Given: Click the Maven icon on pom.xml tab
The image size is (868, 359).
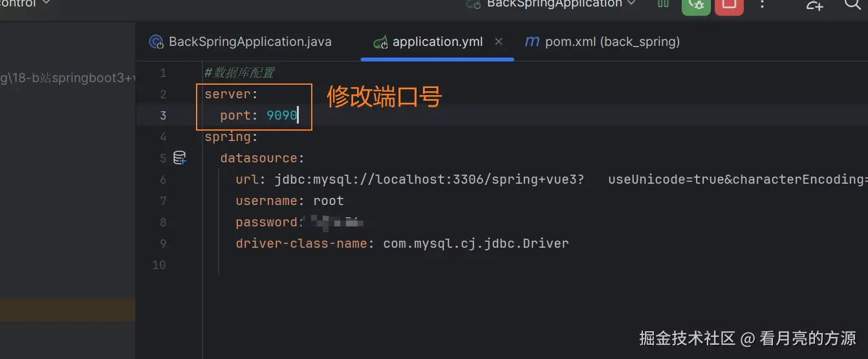Looking at the screenshot, I should (532, 42).
